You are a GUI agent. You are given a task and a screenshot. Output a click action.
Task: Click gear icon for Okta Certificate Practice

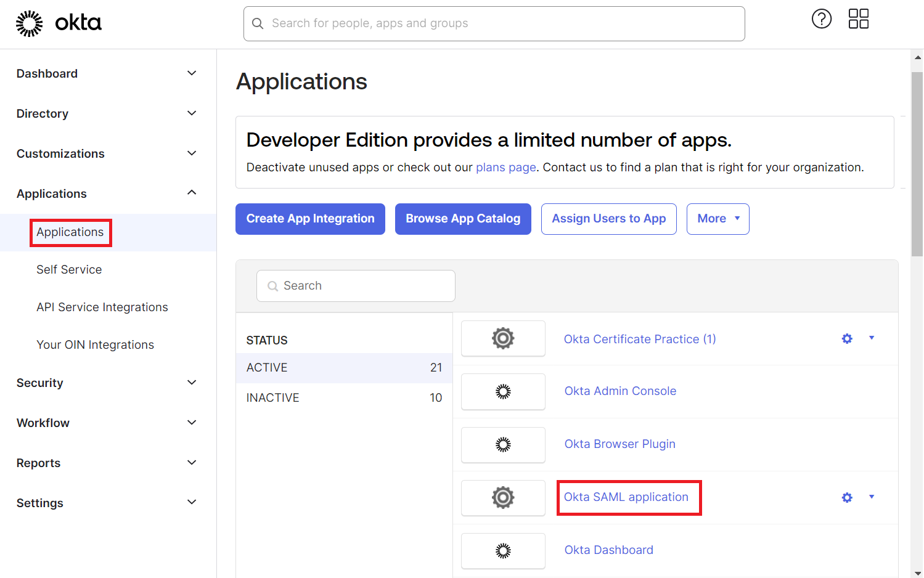[847, 339]
